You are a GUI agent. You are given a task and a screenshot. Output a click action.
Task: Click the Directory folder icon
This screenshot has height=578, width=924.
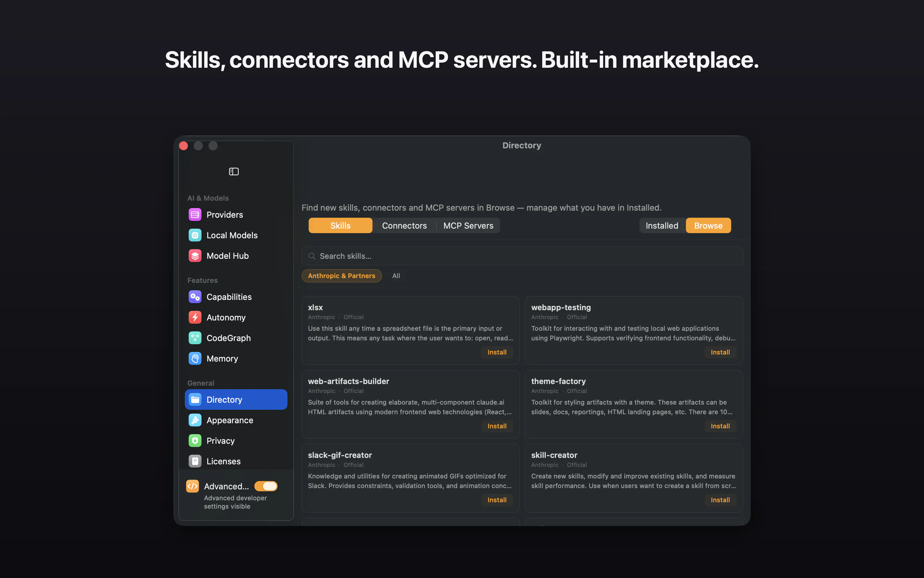click(x=195, y=399)
